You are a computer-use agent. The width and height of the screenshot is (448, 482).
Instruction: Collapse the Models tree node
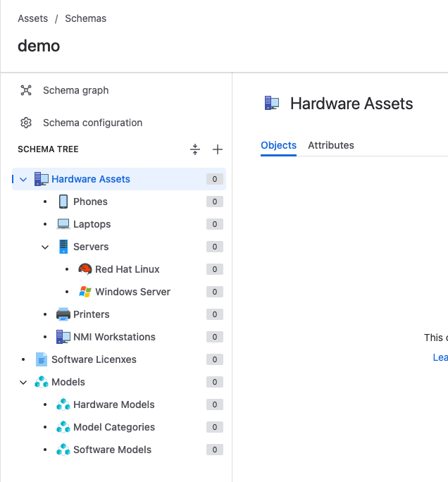click(x=23, y=383)
